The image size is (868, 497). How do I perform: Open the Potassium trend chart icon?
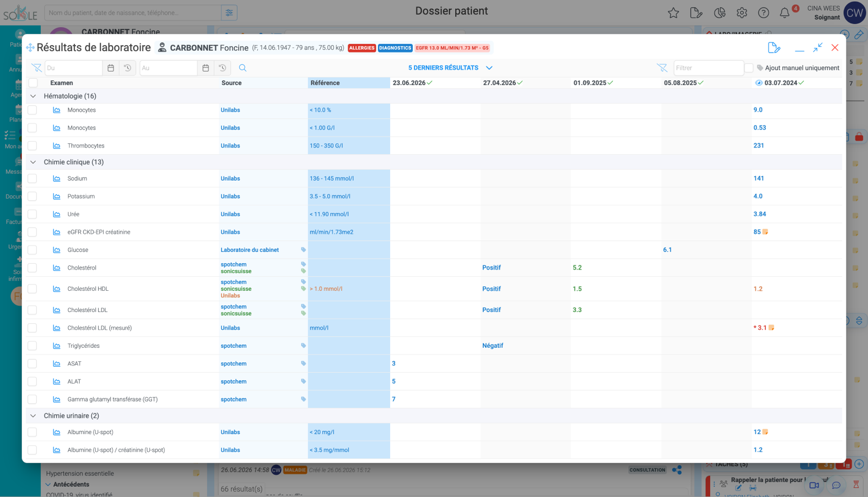(x=56, y=196)
